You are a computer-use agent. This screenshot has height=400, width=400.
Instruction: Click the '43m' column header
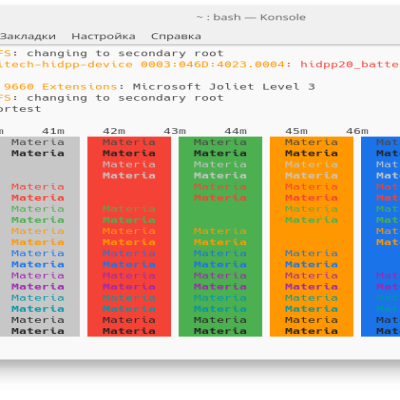175,131
